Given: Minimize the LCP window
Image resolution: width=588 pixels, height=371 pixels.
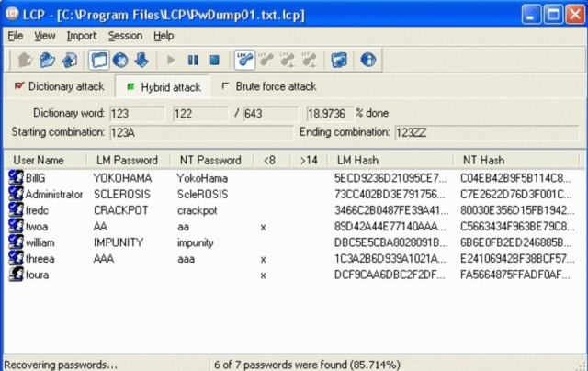Looking at the screenshot, I should pos(531,15).
